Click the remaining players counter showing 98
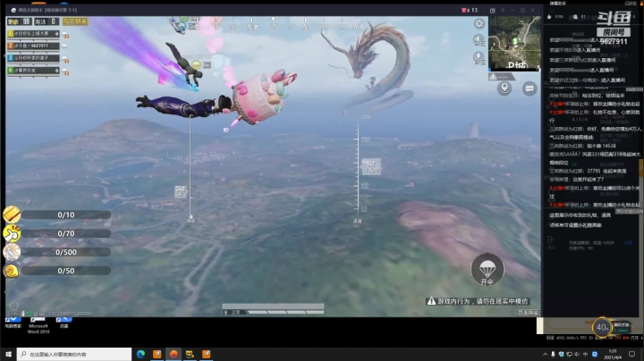644x361 pixels. [x=19, y=21]
